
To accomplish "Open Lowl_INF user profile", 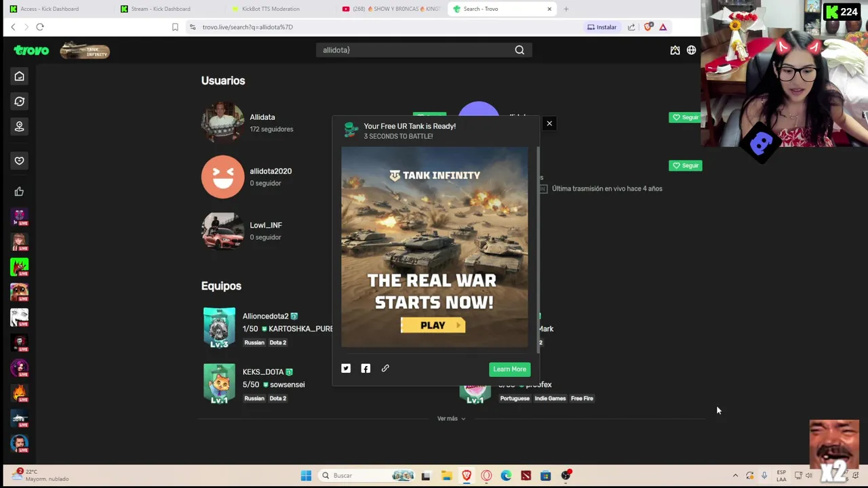I will (266, 225).
